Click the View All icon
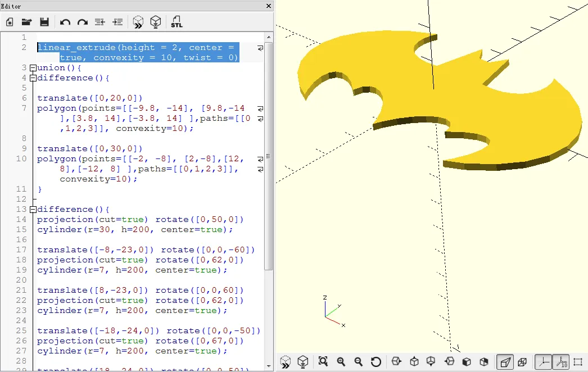 [x=323, y=361]
